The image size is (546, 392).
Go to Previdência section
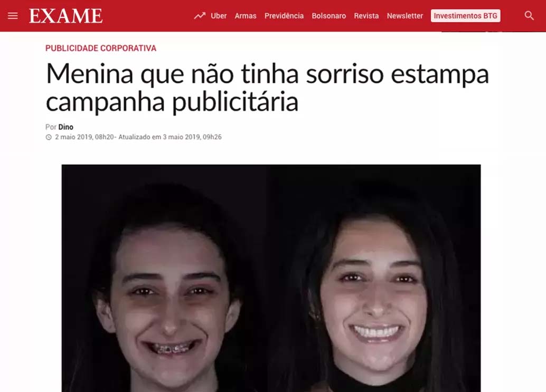click(284, 16)
